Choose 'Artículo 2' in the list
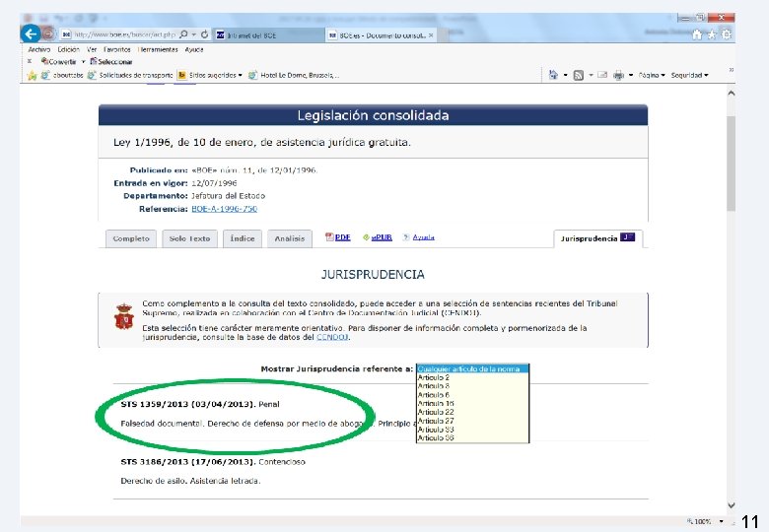The width and height of the screenshot is (769, 532). 473,377
